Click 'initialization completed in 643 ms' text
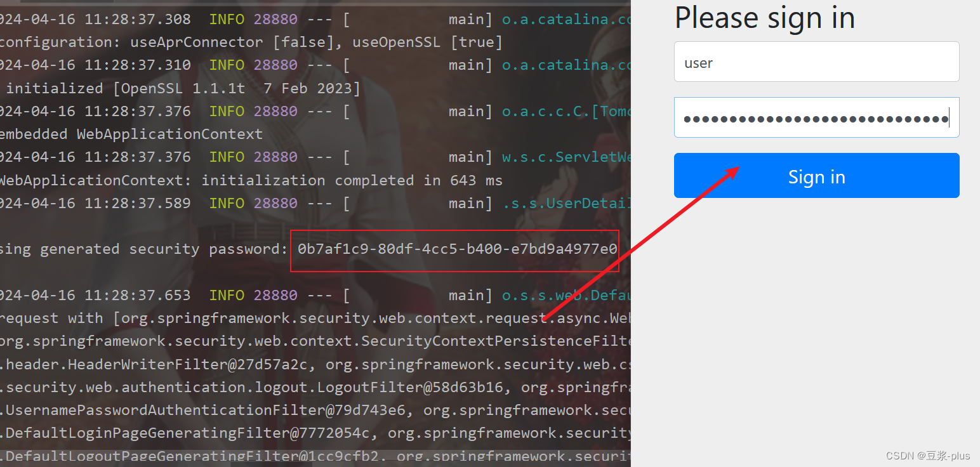This screenshot has width=980, height=467. 352,180
